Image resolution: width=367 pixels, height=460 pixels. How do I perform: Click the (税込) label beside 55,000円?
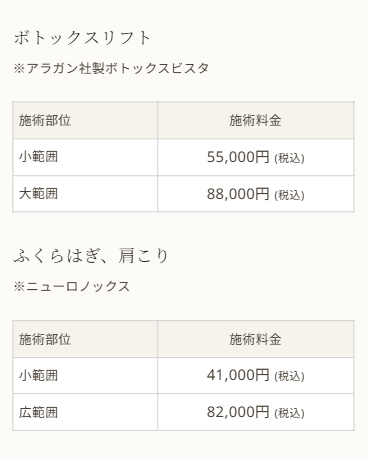289,158
